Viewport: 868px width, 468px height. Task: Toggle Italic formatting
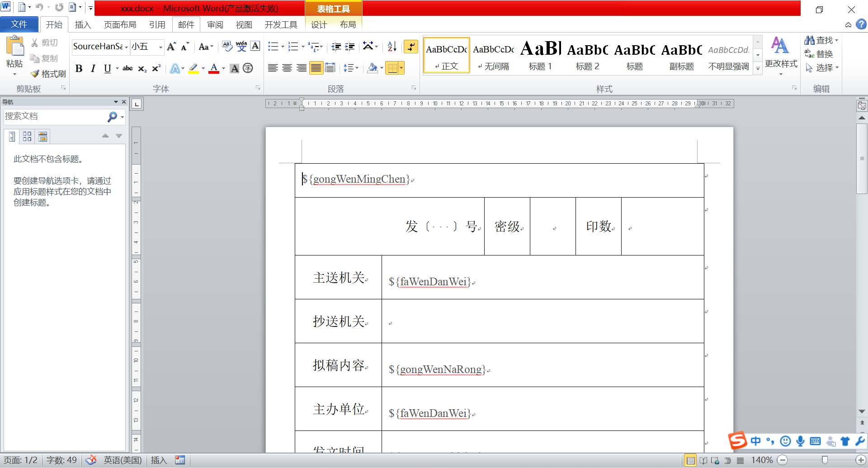(x=93, y=68)
